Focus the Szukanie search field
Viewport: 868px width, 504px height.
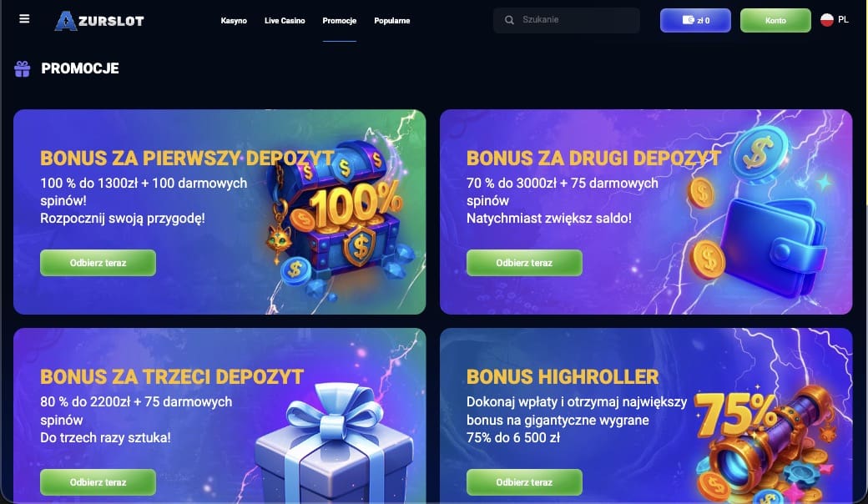pyautogui.click(x=567, y=20)
